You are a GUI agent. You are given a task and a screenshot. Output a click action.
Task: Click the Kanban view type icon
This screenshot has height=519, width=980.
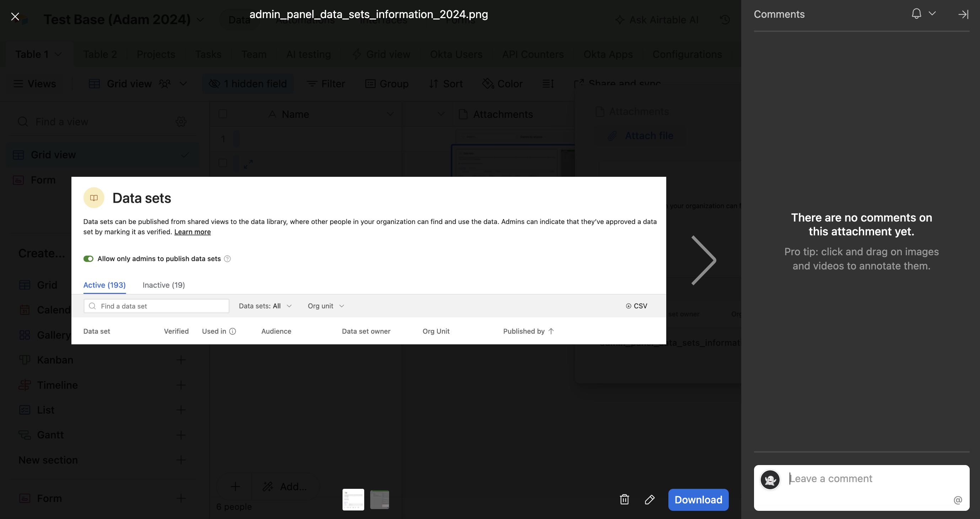pos(25,359)
